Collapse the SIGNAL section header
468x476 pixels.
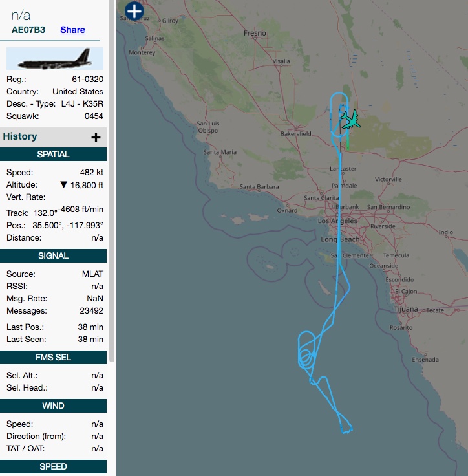click(53, 255)
